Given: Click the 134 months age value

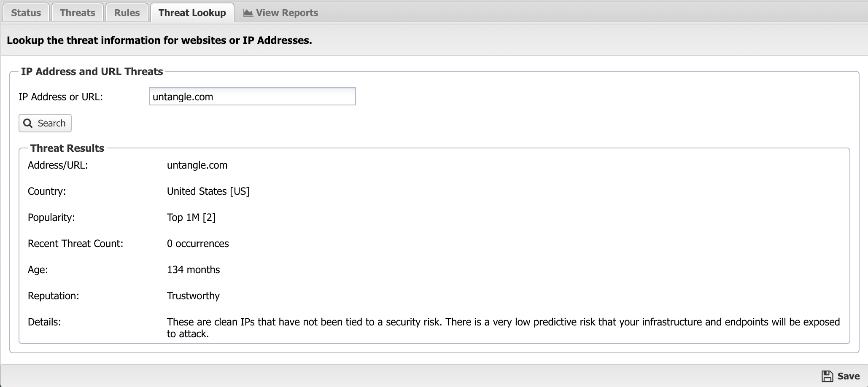Looking at the screenshot, I should pos(193,270).
